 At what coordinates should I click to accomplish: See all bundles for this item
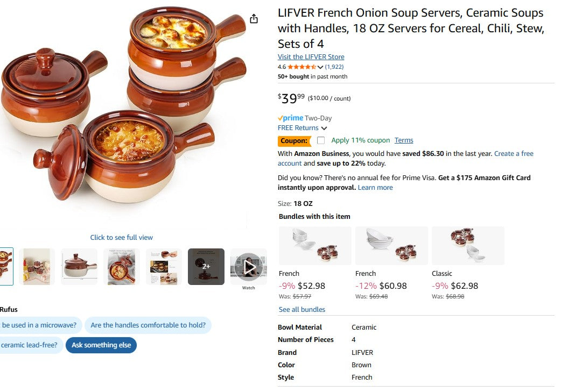click(301, 309)
